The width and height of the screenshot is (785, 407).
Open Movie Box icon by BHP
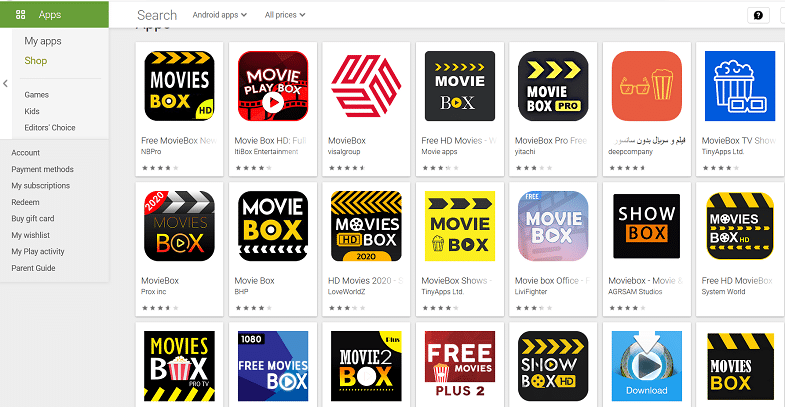click(x=273, y=226)
